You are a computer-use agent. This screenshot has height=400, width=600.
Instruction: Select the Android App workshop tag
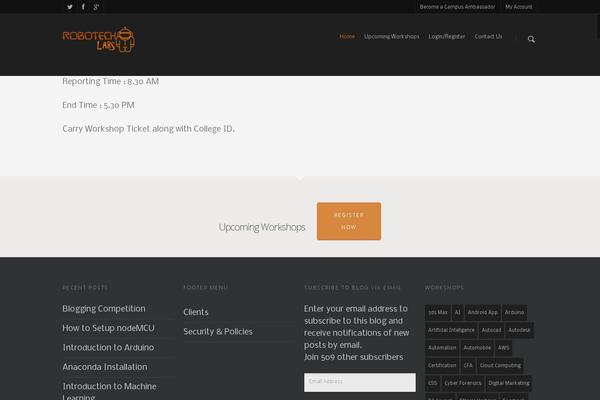click(483, 313)
